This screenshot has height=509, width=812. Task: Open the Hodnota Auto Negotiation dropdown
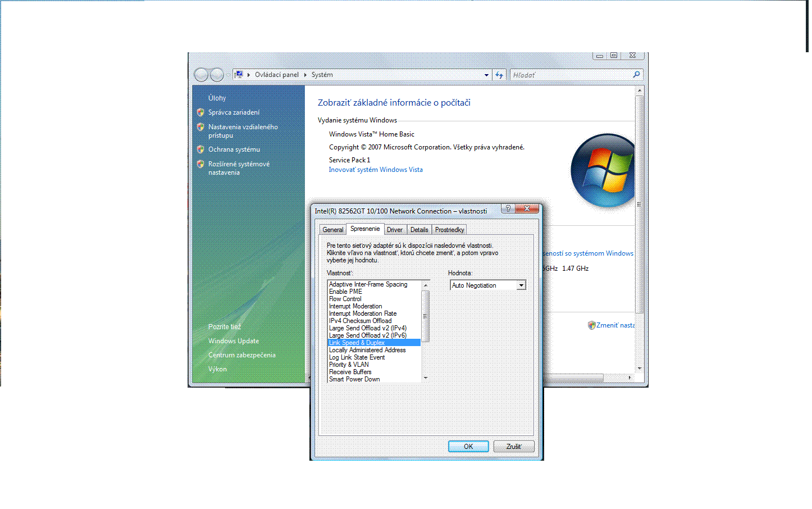point(521,285)
